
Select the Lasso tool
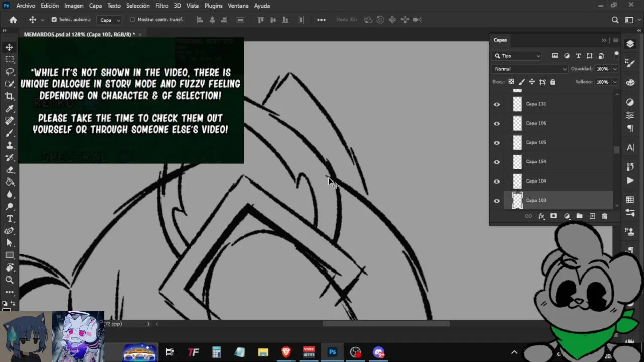(10, 71)
